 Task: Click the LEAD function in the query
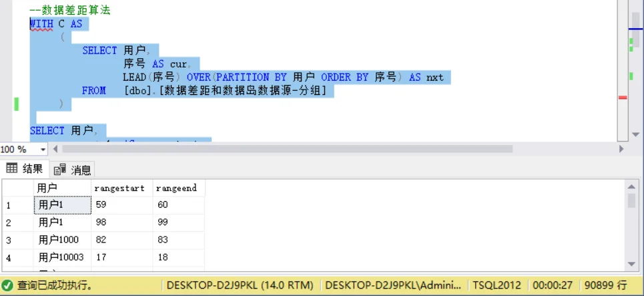click(x=134, y=78)
